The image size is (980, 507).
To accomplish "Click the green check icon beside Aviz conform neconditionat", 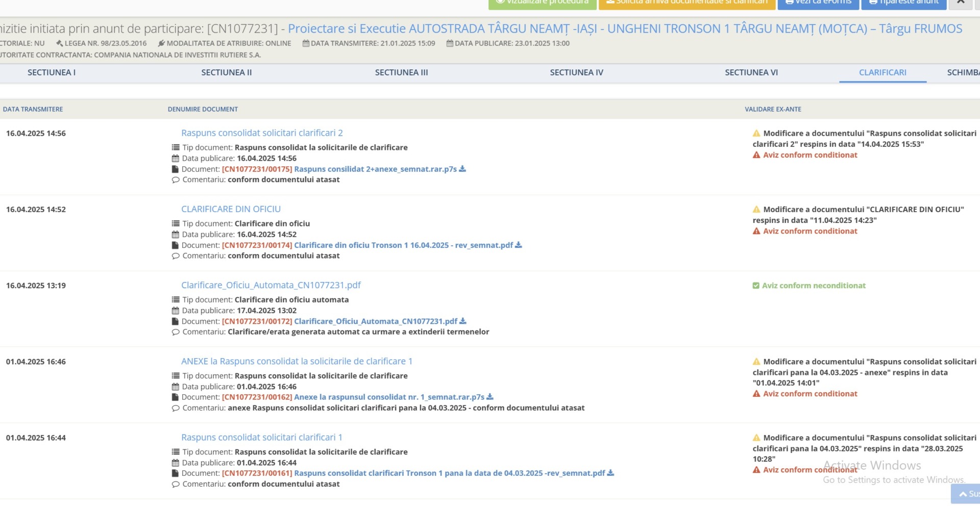I will (756, 286).
